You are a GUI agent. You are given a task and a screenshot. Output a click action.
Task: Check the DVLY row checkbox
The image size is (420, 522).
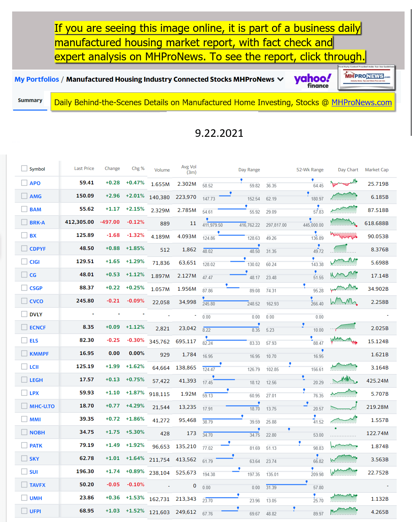24,314
